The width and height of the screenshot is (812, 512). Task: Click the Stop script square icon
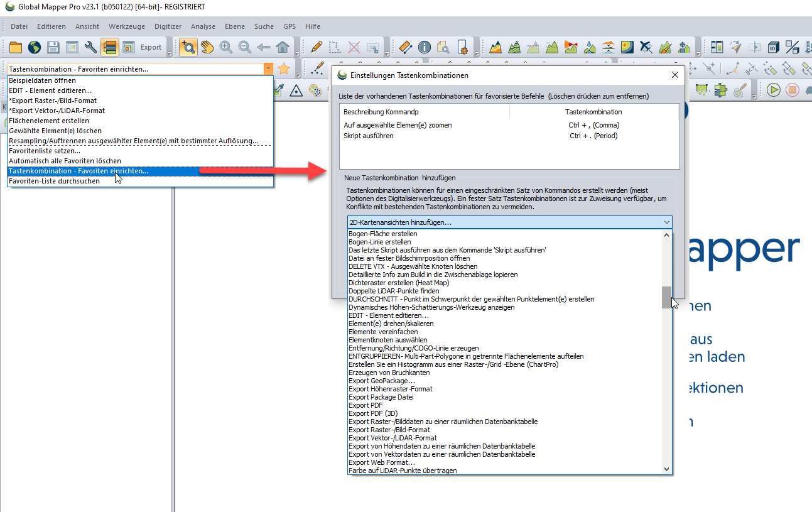pyautogui.click(x=792, y=89)
